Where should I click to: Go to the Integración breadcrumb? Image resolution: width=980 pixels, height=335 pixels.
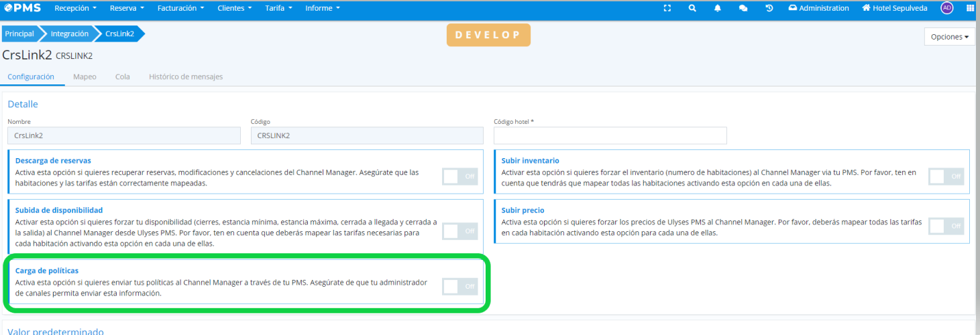tap(69, 33)
